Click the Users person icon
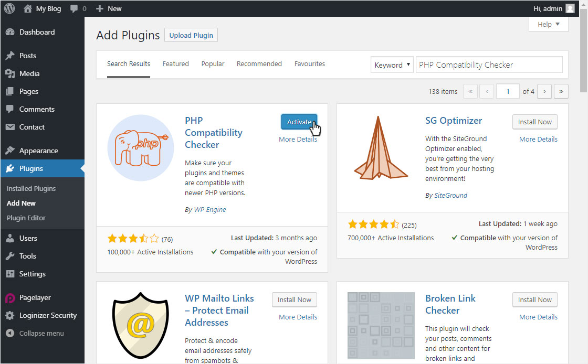Screen dimensions: 588x364 10,238
